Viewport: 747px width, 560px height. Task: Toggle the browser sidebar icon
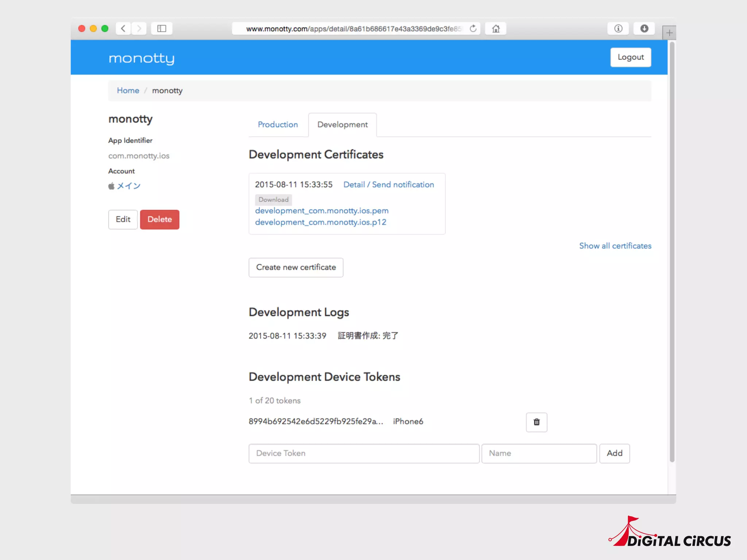click(x=162, y=28)
